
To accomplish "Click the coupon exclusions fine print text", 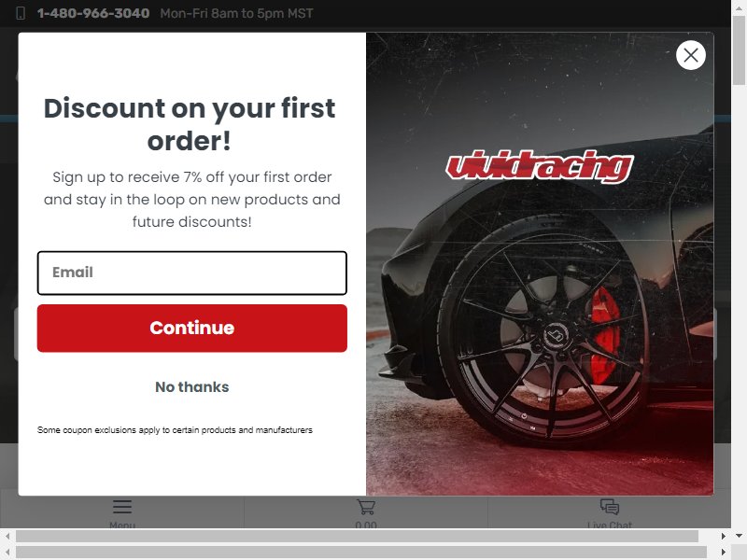I will click(175, 430).
